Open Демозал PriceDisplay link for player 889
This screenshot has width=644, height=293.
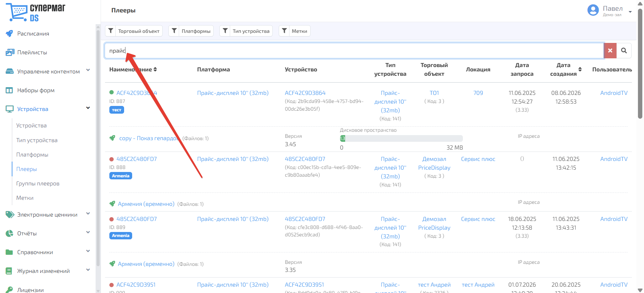(434, 223)
